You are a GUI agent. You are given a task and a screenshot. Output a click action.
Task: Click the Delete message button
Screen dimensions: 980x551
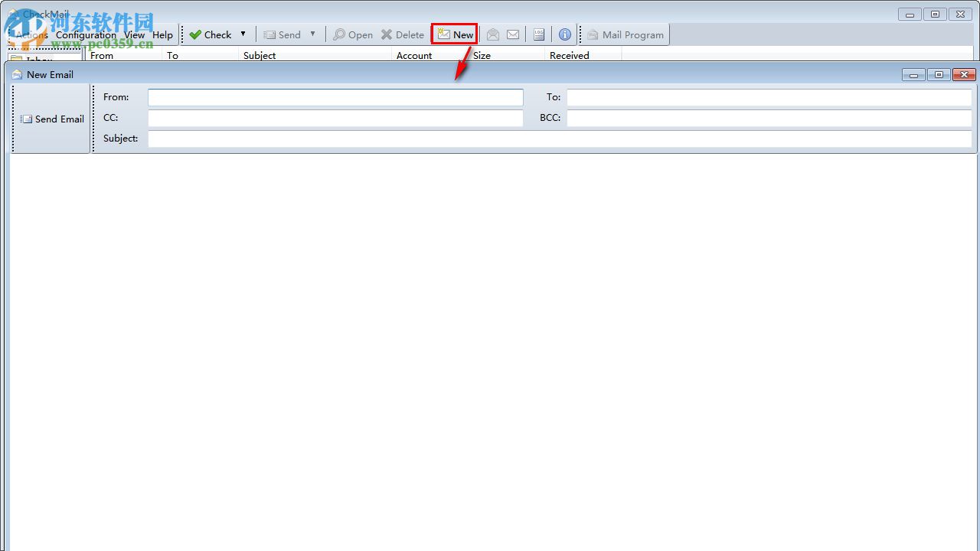[403, 34]
